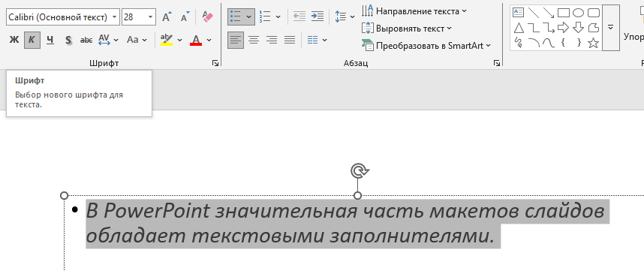Click the word заполнителями in the slide text
This screenshot has height=271, width=644.
click(x=411, y=236)
